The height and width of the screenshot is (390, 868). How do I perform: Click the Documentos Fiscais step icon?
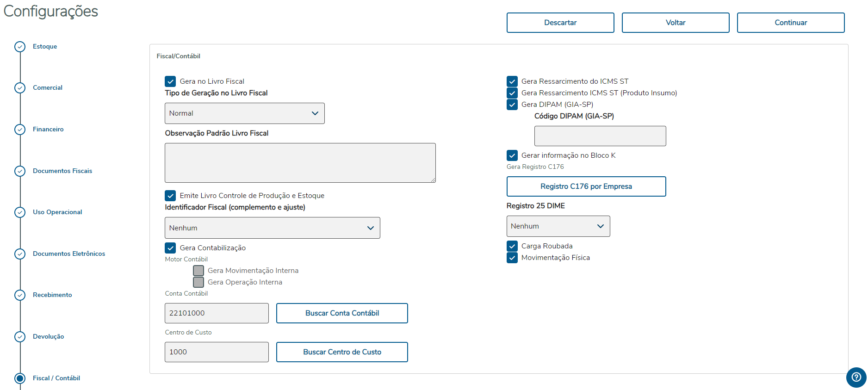click(x=20, y=171)
